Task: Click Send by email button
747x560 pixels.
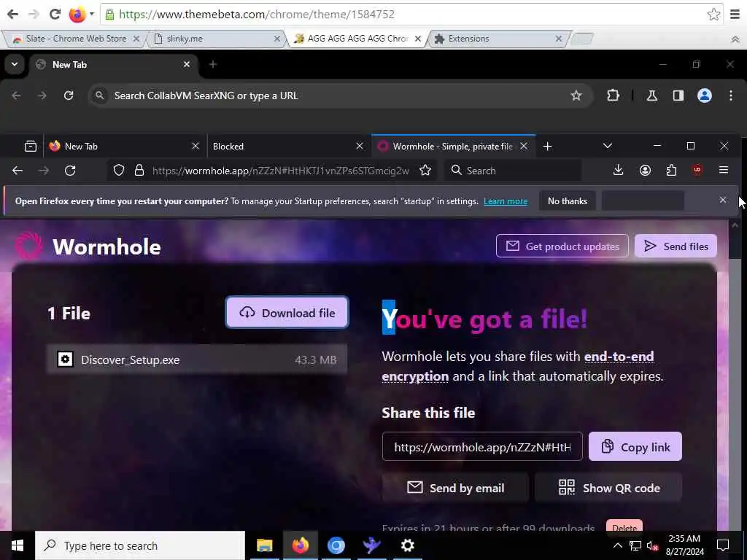Action: [x=455, y=488]
